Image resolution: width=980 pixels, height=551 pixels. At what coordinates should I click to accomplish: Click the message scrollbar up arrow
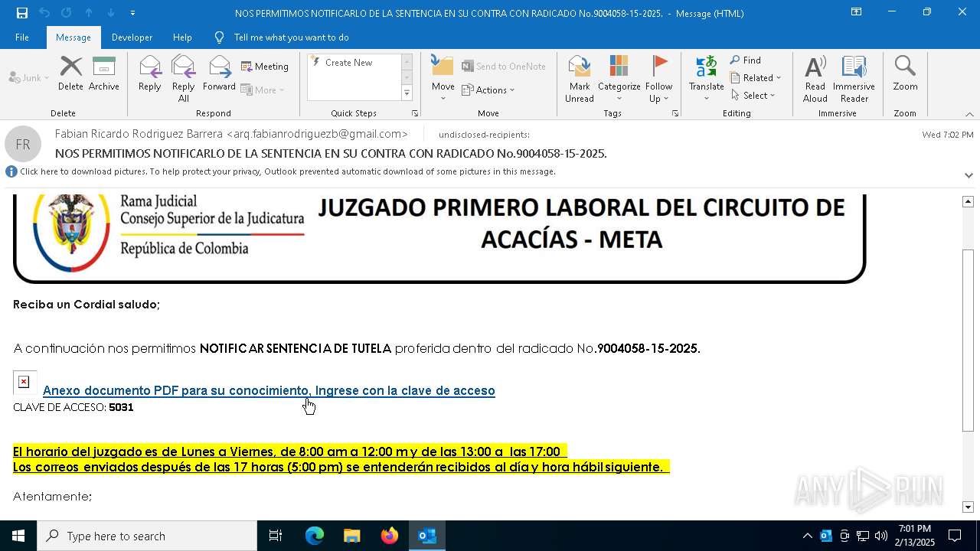(968, 201)
